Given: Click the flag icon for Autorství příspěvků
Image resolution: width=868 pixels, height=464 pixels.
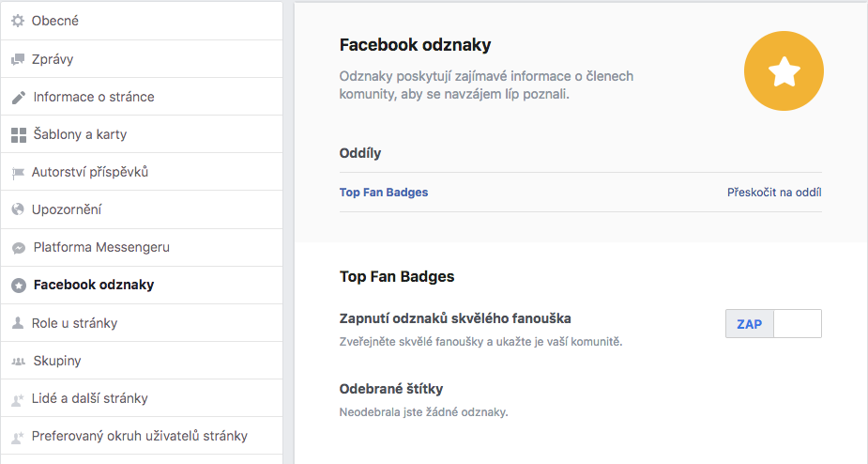Looking at the screenshot, I should (x=18, y=173).
